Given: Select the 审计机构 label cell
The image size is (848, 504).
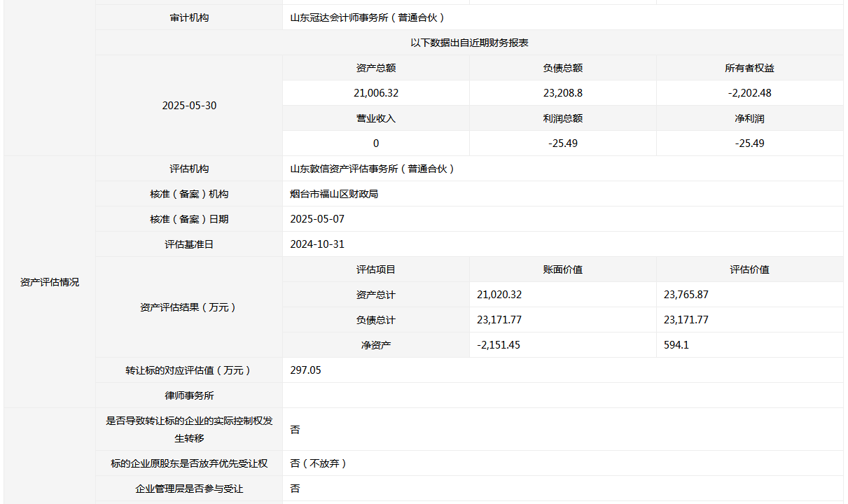Looking at the screenshot, I should tap(189, 17).
